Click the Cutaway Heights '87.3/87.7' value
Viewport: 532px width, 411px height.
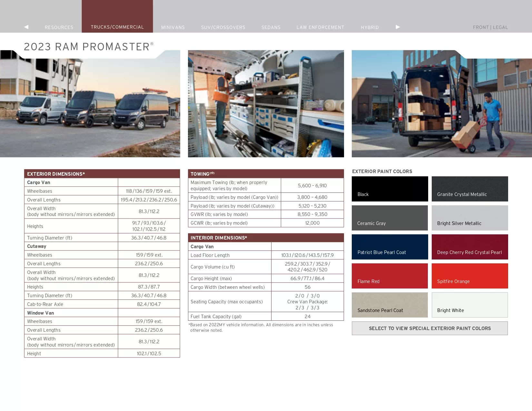pos(149,287)
